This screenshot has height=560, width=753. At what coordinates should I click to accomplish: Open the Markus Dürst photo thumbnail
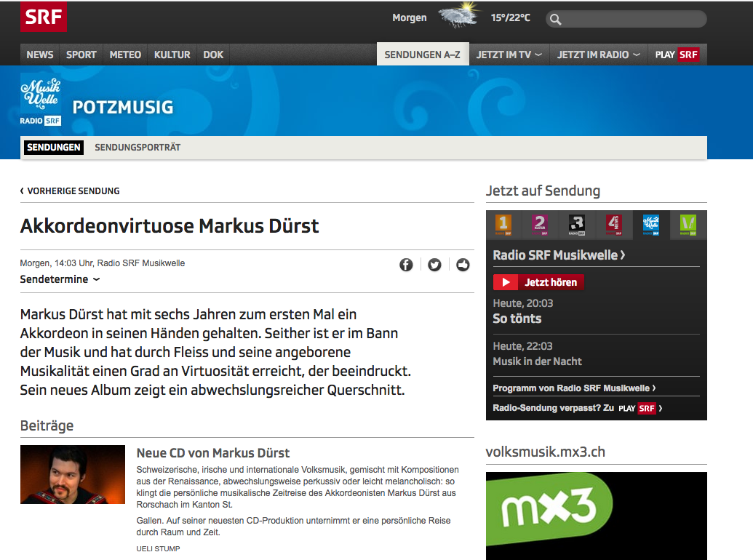pyautogui.click(x=73, y=475)
